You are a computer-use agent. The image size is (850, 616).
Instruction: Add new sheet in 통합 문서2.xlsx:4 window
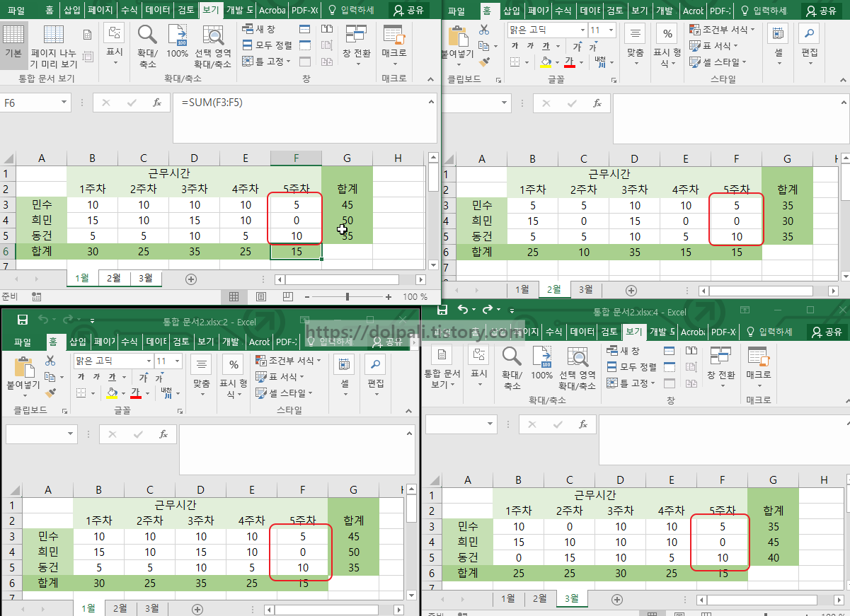point(616,600)
